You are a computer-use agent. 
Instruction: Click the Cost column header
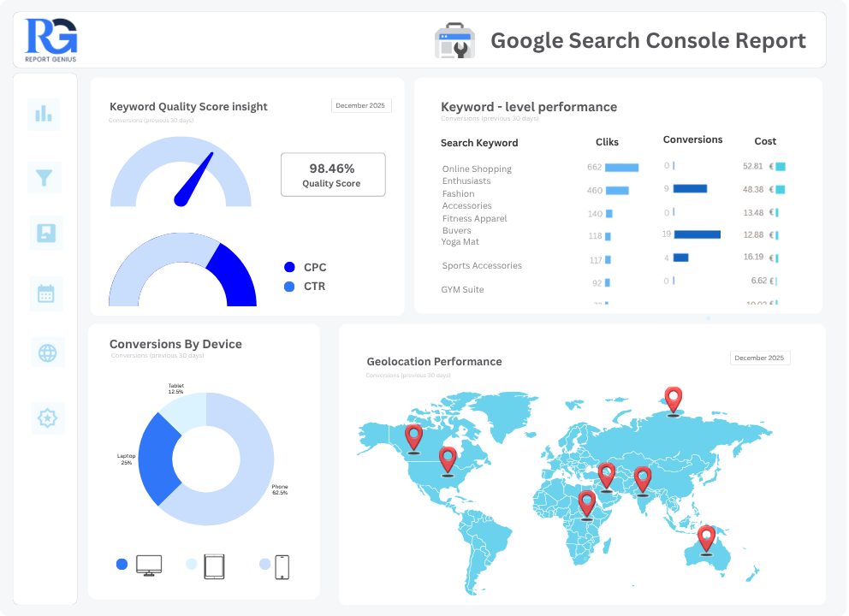point(765,141)
